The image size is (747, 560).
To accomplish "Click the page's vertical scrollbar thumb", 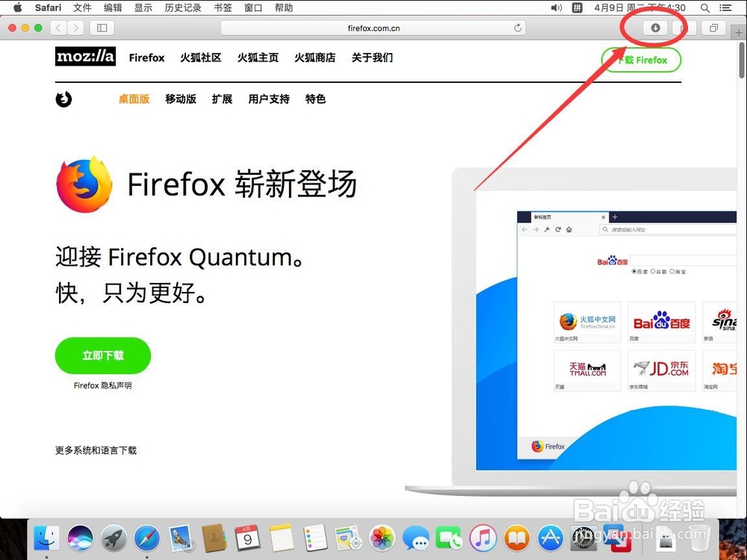I will point(742,60).
